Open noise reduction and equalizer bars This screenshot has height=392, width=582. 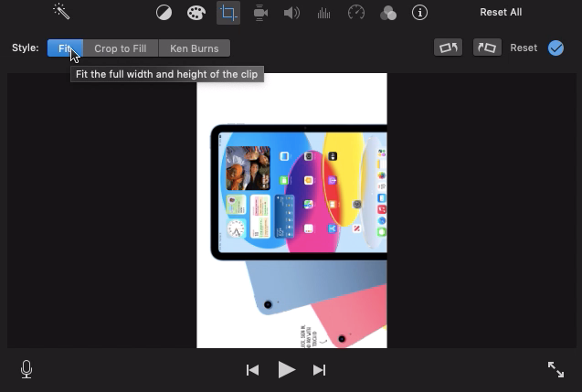pos(323,13)
